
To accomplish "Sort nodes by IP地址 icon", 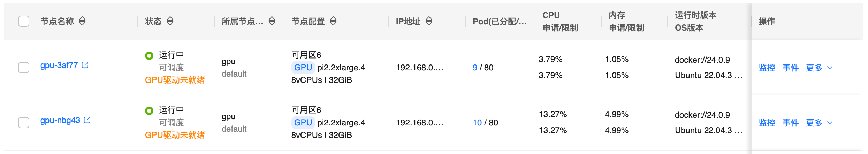I will tap(429, 21).
